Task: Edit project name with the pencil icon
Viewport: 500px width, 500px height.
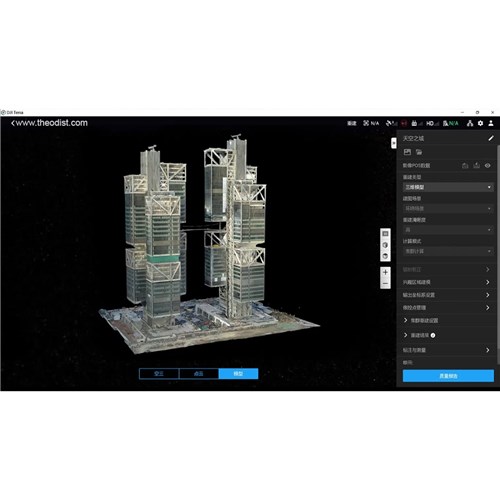Action: pyautogui.click(x=491, y=138)
